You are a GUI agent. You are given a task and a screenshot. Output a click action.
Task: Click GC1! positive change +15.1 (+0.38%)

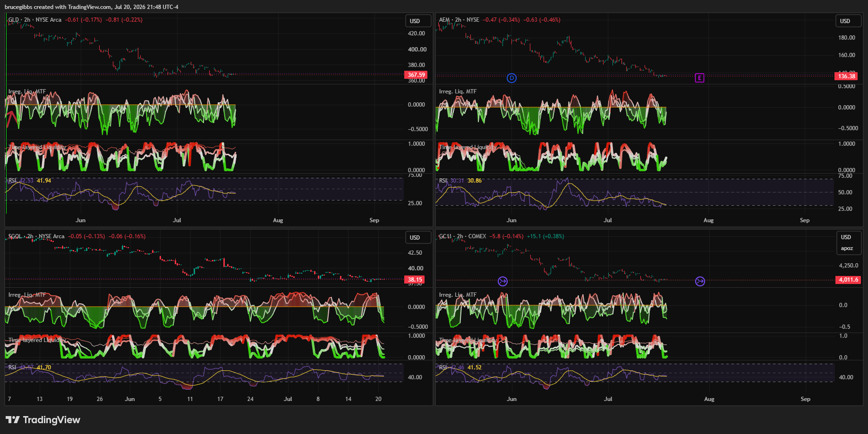coord(545,236)
